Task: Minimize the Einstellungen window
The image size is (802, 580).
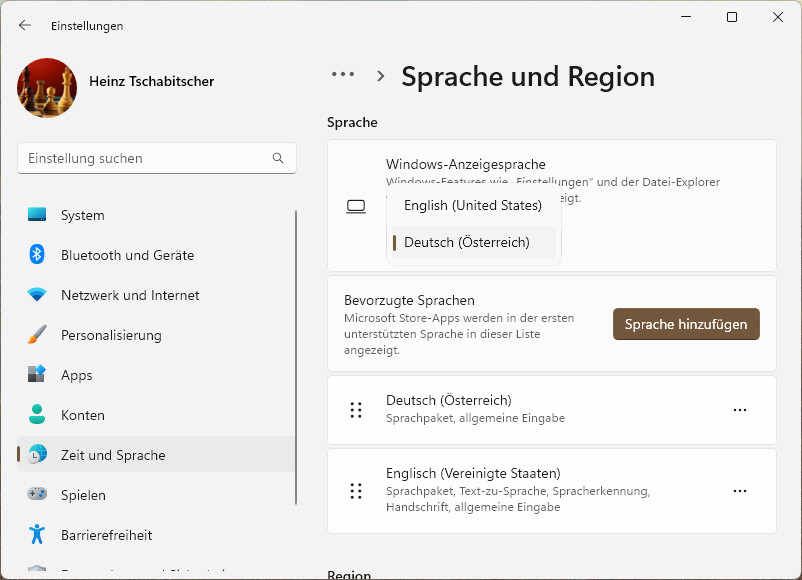Action: [x=686, y=17]
